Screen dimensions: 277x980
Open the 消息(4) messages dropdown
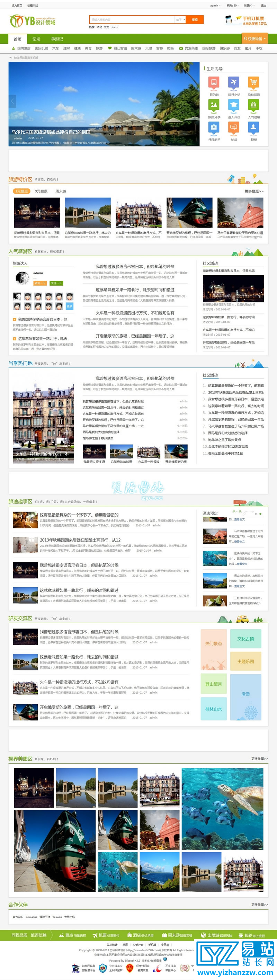[249, 5]
